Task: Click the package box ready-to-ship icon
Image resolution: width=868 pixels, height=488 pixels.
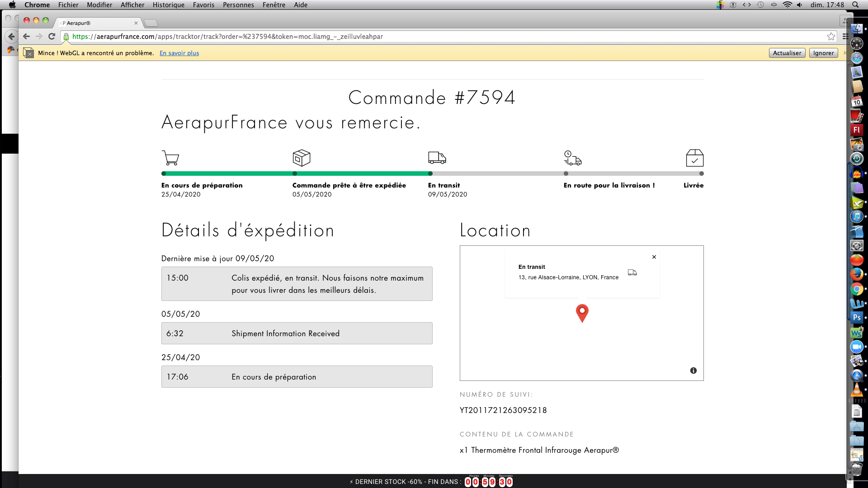Action: [302, 158]
